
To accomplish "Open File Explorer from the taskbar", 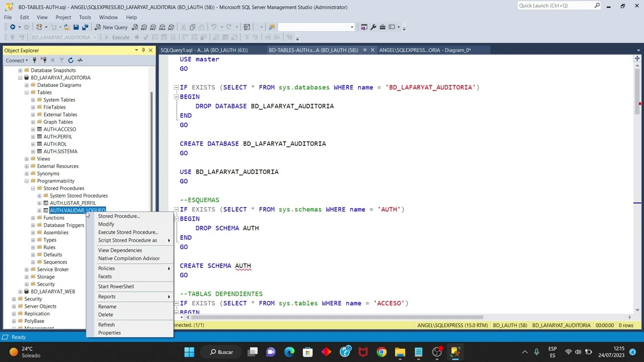I will (400, 352).
